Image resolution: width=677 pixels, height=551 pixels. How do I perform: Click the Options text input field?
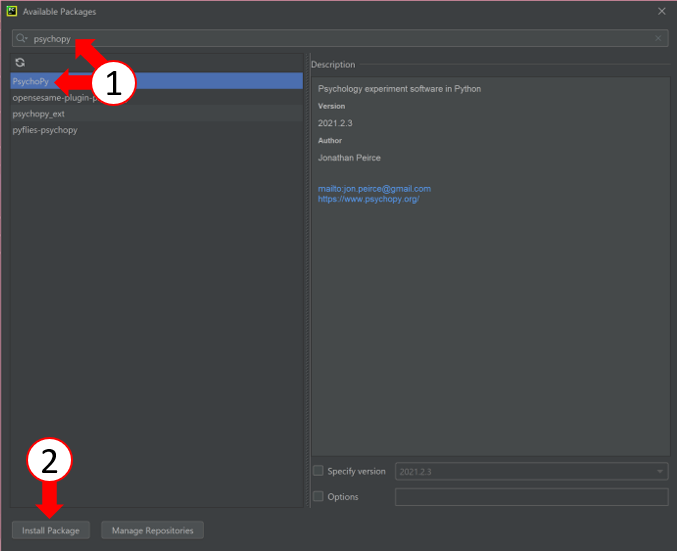(531, 497)
